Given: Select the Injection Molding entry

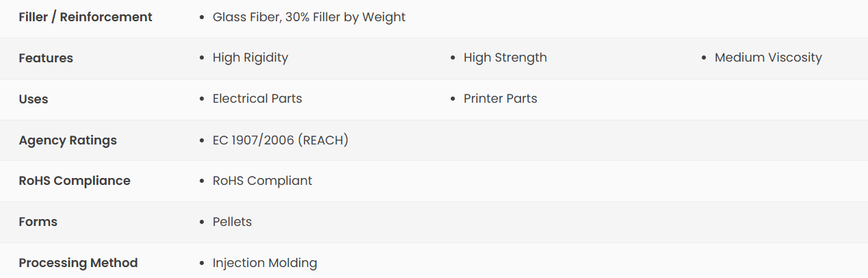Looking at the screenshot, I should click(x=265, y=263).
